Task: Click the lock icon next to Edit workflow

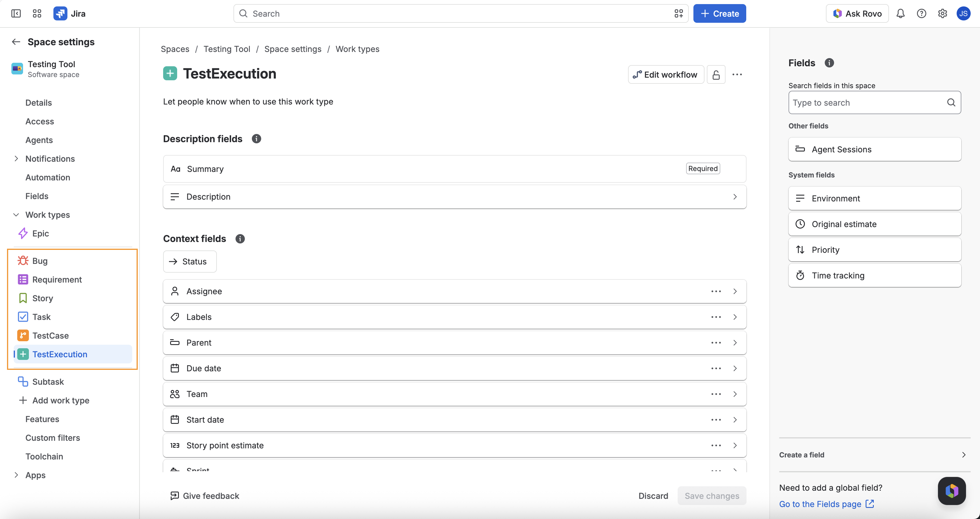Action: tap(716, 74)
